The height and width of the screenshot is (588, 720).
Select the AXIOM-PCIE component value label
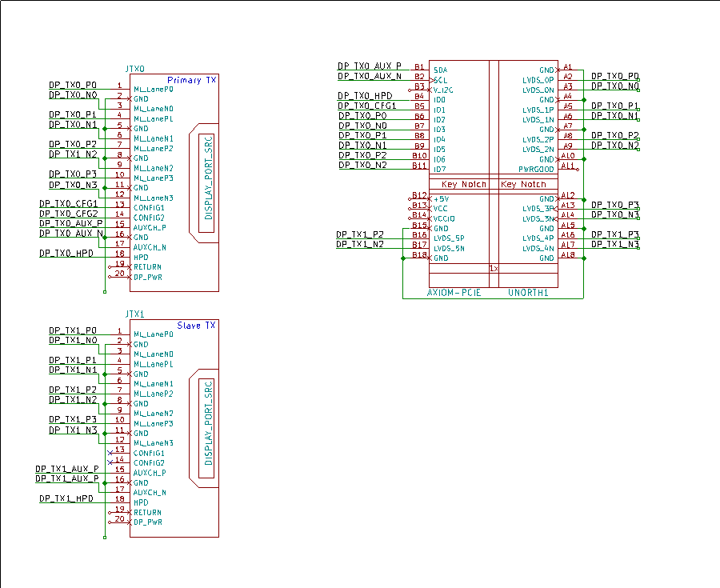click(x=454, y=294)
